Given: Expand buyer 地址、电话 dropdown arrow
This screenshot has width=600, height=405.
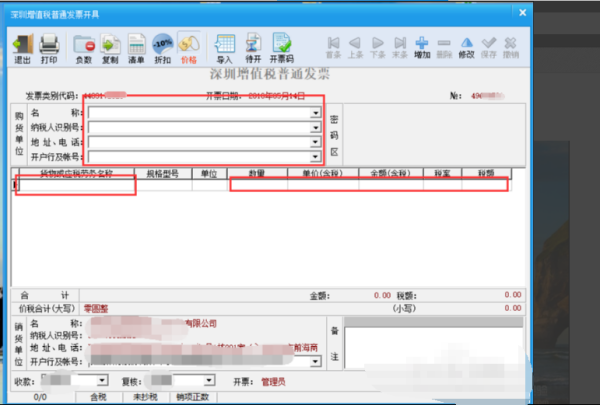Looking at the screenshot, I should pos(315,142).
